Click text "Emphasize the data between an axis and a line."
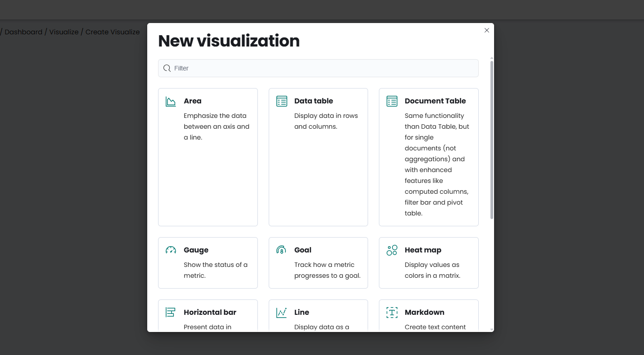The height and width of the screenshot is (355, 644). pos(217,126)
